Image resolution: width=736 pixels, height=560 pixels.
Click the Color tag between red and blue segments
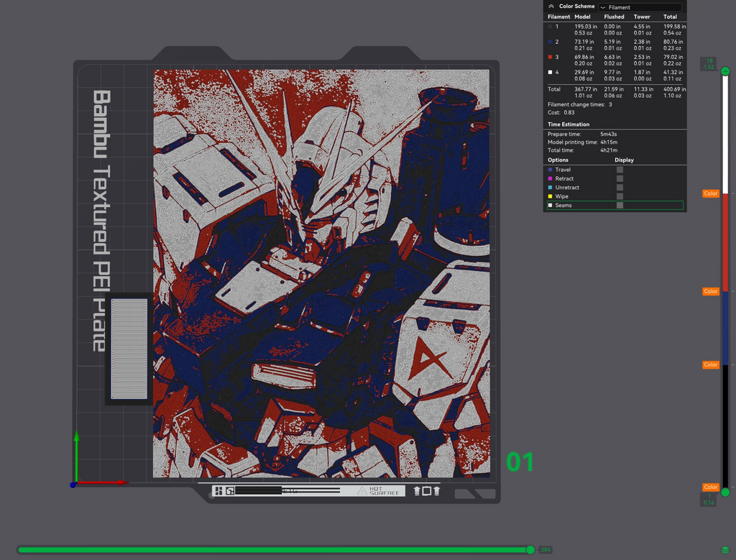(x=711, y=291)
